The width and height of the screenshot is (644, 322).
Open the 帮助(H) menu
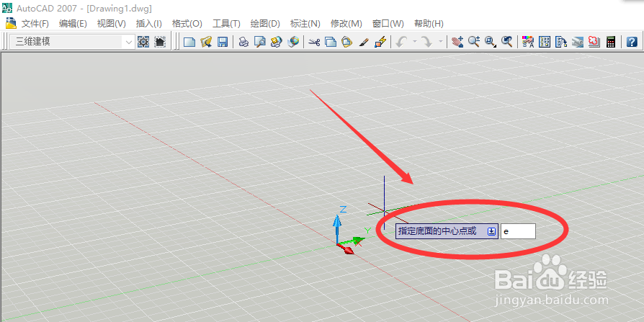[x=429, y=24]
